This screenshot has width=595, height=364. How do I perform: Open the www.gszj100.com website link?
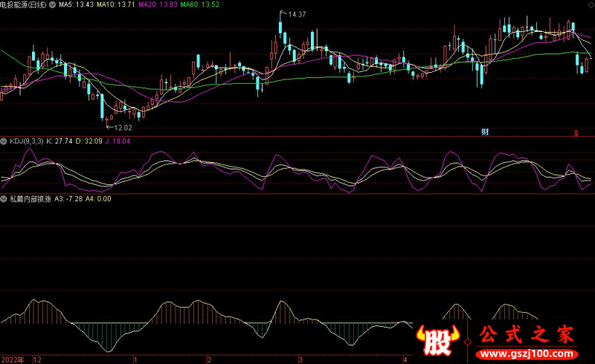[x=527, y=351]
